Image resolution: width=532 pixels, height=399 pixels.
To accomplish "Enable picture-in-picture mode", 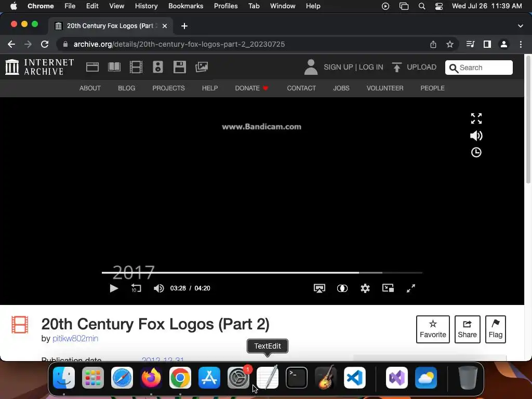I will [388, 288].
